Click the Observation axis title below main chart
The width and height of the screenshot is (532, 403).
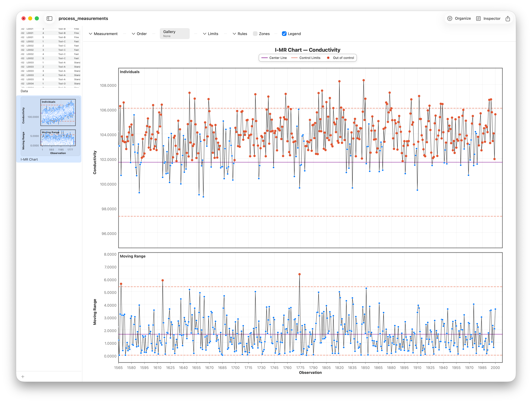click(x=310, y=373)
